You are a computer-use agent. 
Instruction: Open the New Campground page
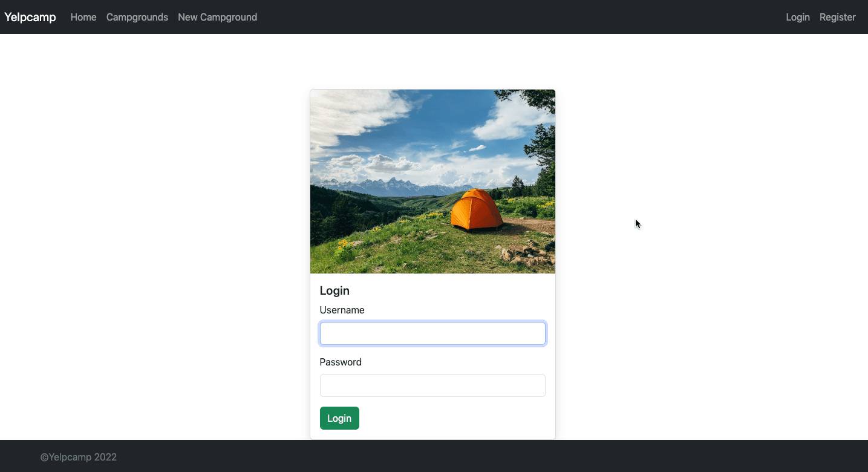[217, 17]
